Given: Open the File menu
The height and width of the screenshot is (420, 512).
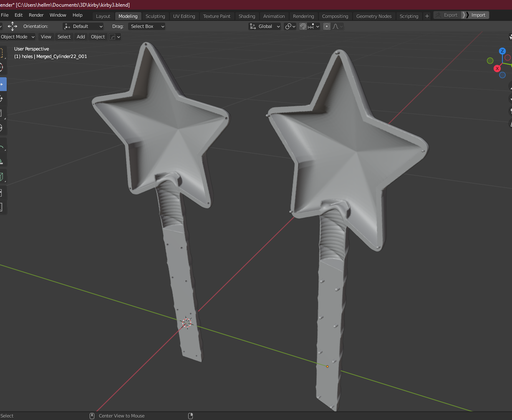Looking at the screenshot, I should [x=5, y=15].
